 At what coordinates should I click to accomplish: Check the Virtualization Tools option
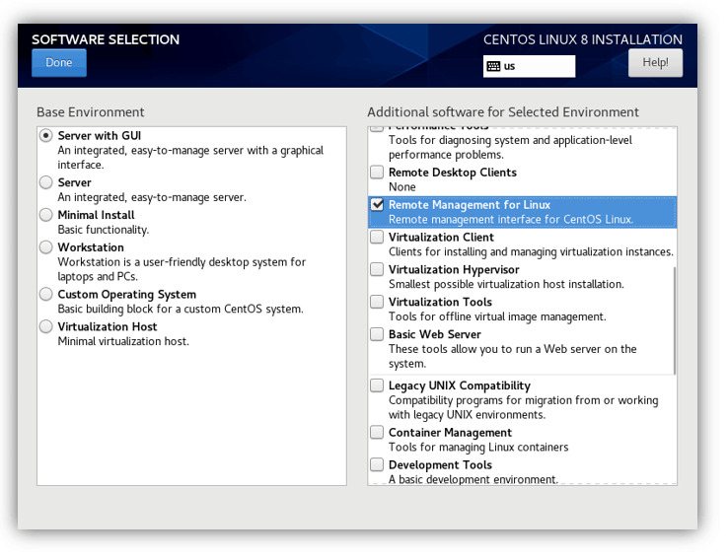377,302
